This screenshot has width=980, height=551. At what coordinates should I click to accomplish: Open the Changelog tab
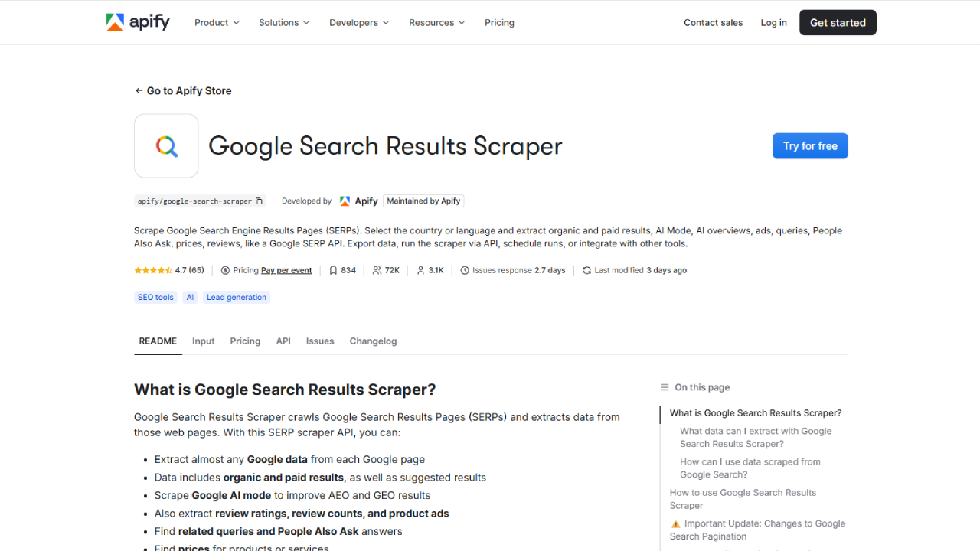(373, 341)
